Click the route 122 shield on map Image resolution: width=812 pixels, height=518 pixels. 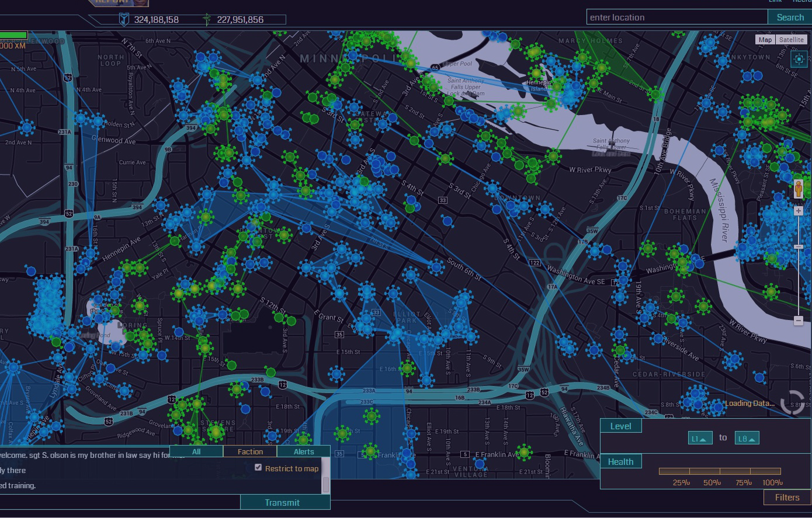pyautogui.click(x=535, y=263)
